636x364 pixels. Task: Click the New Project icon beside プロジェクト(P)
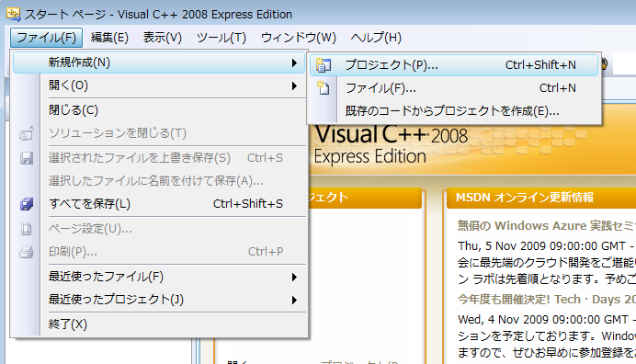point(324,65)
